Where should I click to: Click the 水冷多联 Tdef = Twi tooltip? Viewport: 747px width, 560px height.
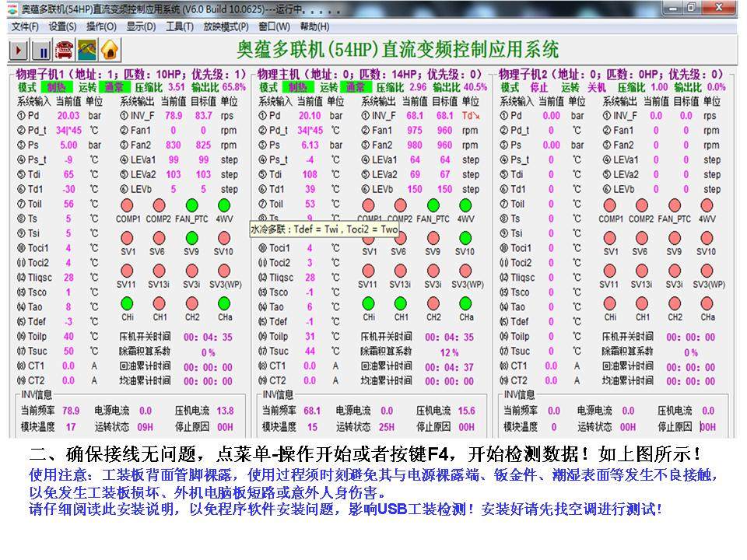pos(324,229)
